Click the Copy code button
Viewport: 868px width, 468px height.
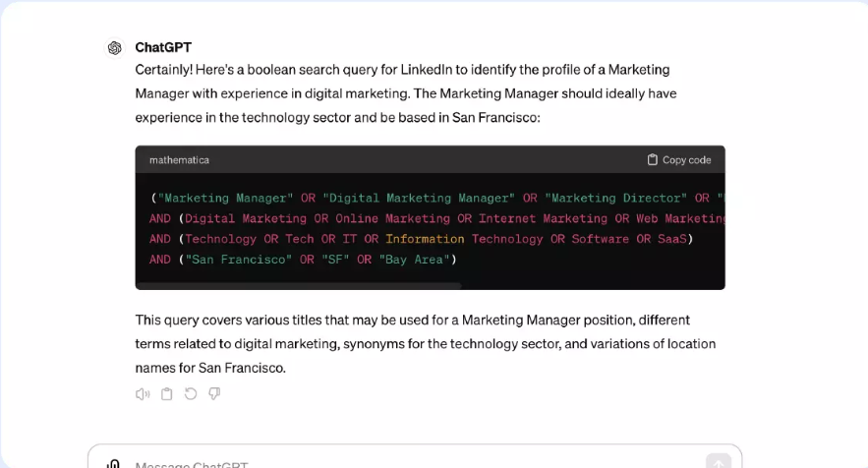coord(679,159)
